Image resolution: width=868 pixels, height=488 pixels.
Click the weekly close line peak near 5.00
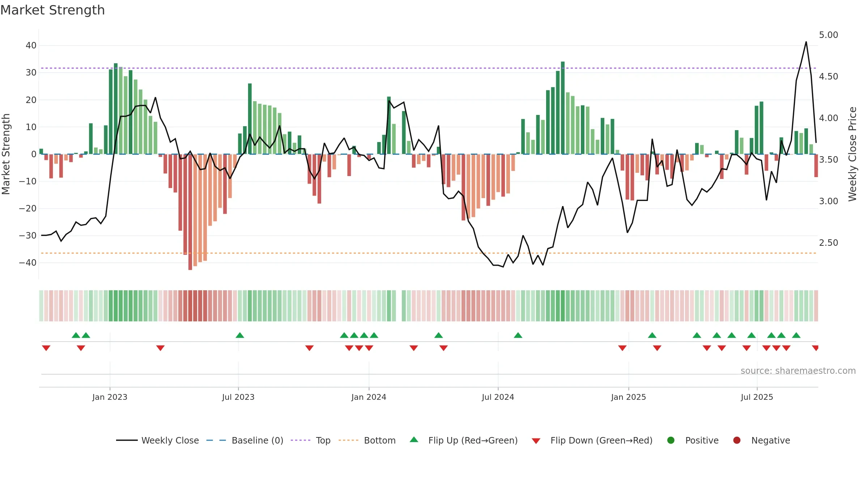click(806, 42)
